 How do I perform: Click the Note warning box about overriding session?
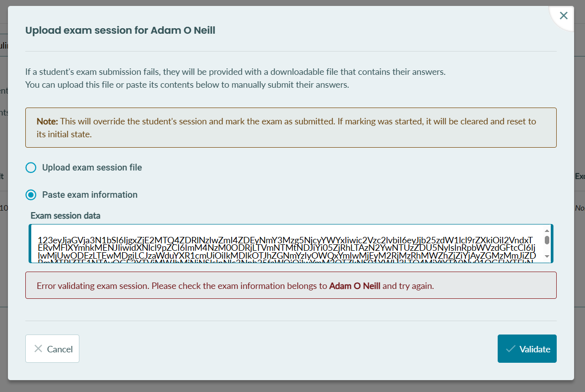(x=291, y=128)
